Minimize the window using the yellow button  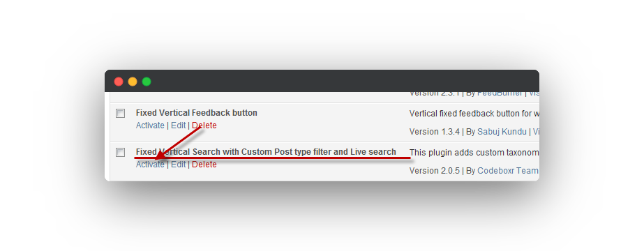pyautogui.click(x=133, y=82)
